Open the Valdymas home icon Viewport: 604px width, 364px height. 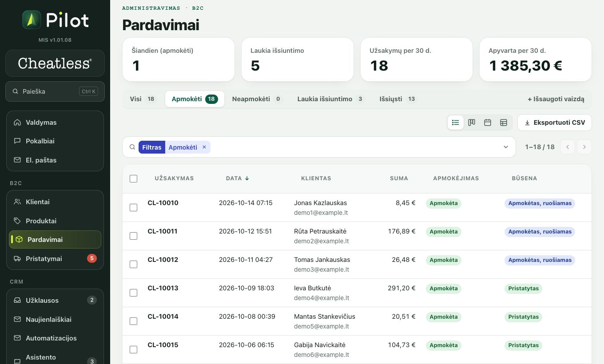(x=17, y=122)
